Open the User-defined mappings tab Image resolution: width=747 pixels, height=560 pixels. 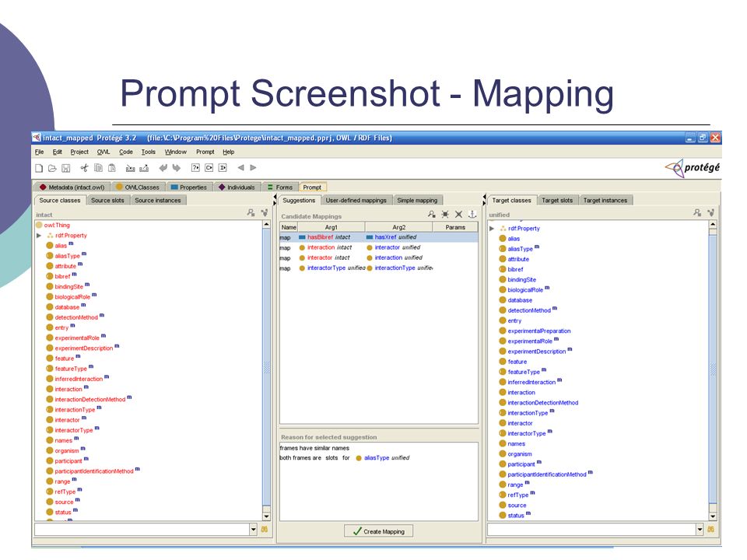point(356,201)
